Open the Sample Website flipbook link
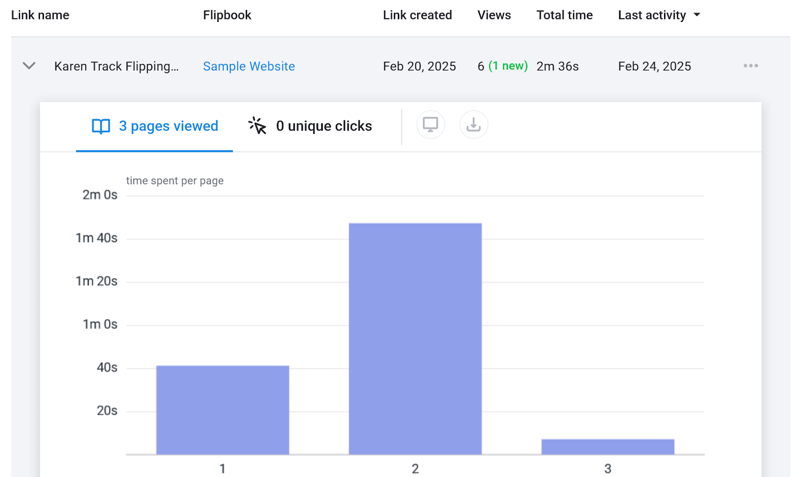This screenshot has width=802, height=477. [x=249, y=66]
